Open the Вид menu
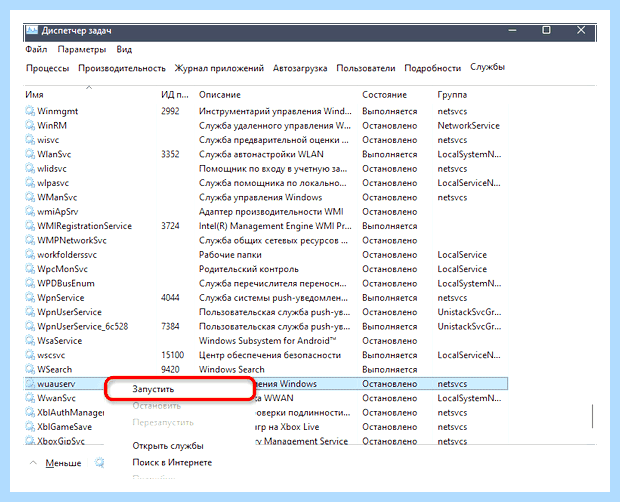Screen dimensions: 620x502 pos(124,49)
